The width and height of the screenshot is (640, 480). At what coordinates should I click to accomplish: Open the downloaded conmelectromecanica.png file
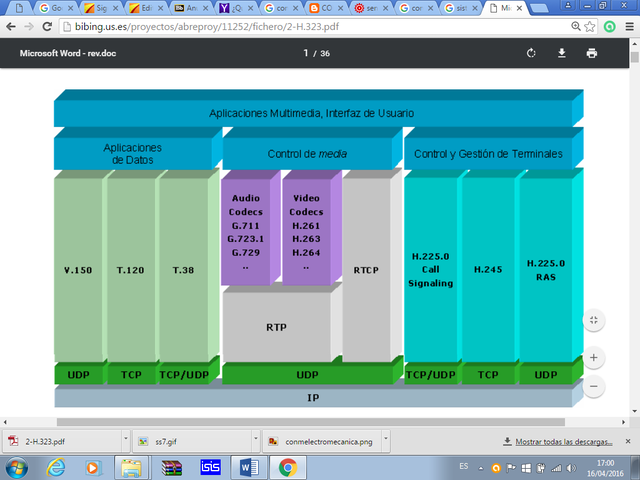(322, 441)
